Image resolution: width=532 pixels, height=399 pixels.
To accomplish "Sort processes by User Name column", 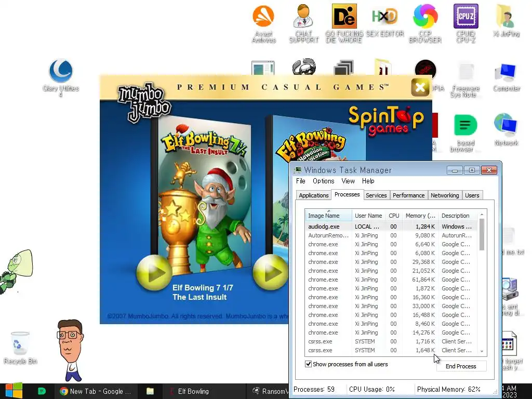I will click(x=368, y=216).
